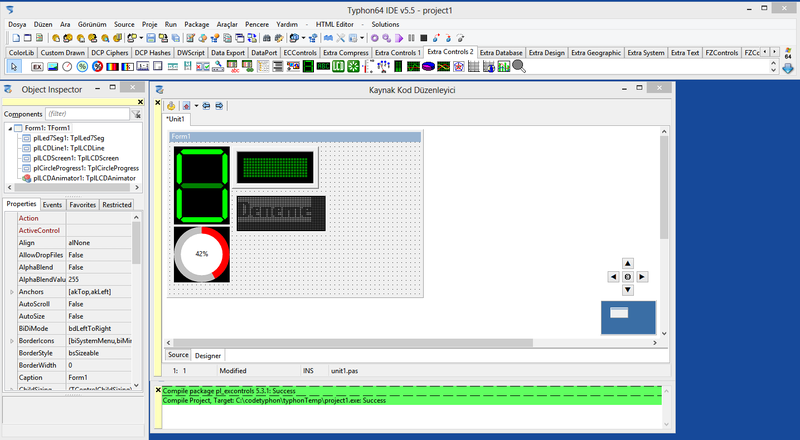
Task: Click the New Form icon in the main toolbar
Action: 28,38
